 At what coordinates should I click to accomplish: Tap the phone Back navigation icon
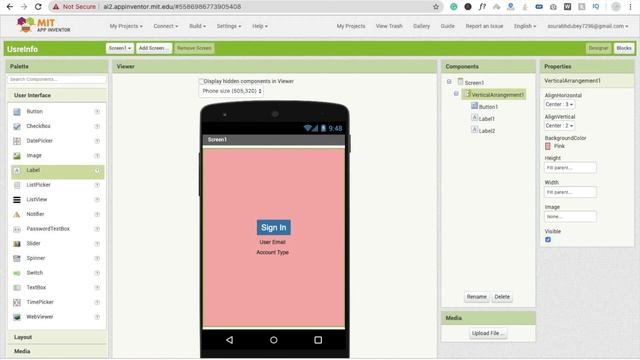pos(229,340)
